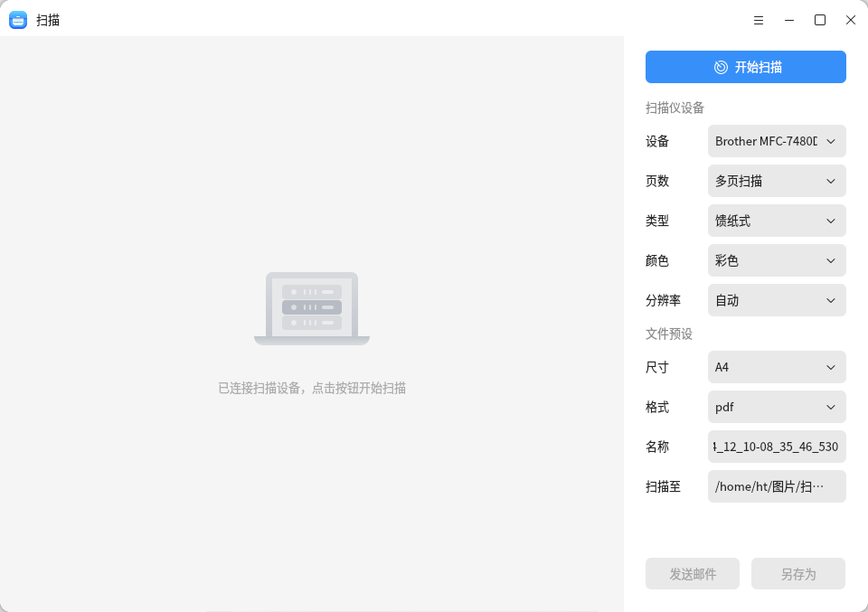
Task: Click the 另存为 save as button
Action: pos(797,574)
